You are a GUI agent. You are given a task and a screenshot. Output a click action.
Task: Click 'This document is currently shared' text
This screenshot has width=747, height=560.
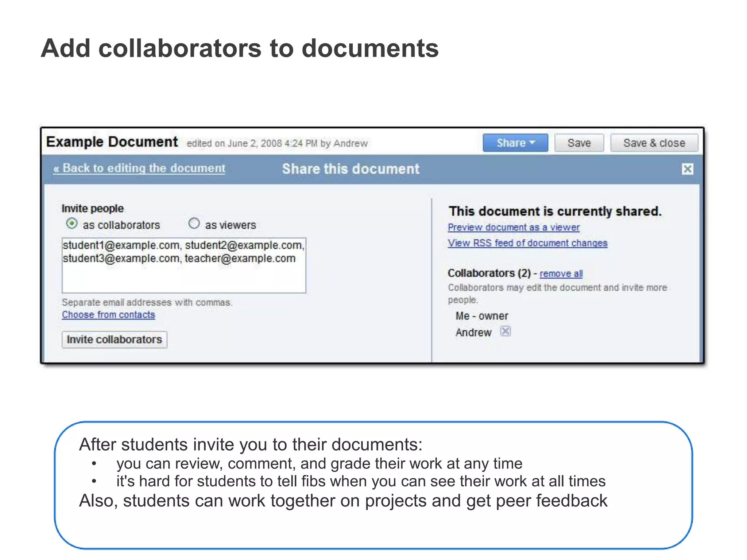coord(555,211)
